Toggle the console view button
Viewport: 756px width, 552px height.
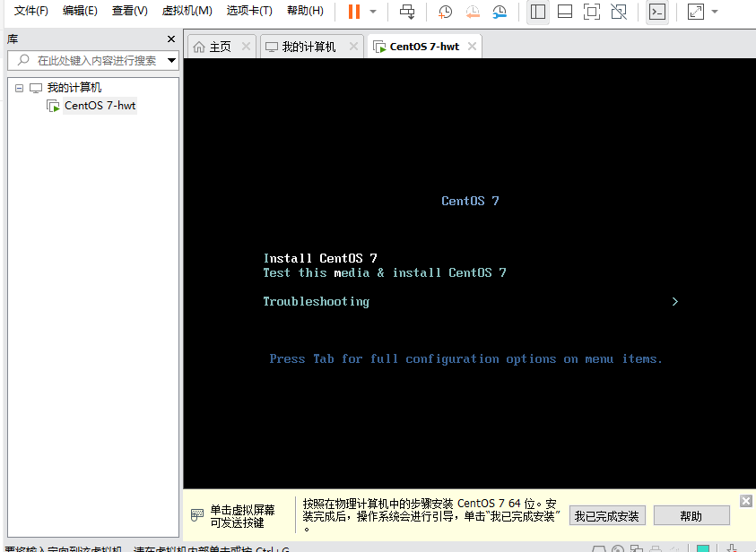(657, 12)
